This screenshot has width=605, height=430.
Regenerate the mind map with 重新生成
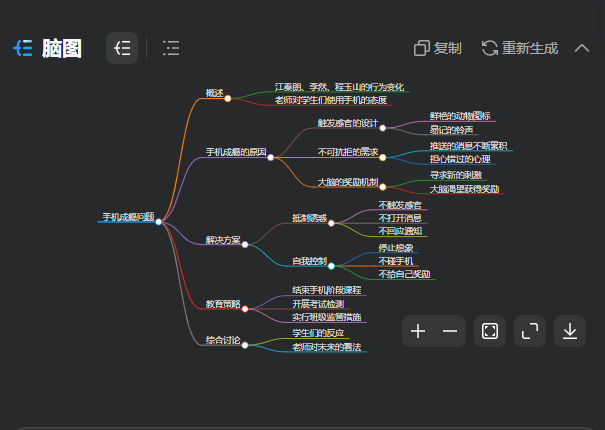[520, 48]
